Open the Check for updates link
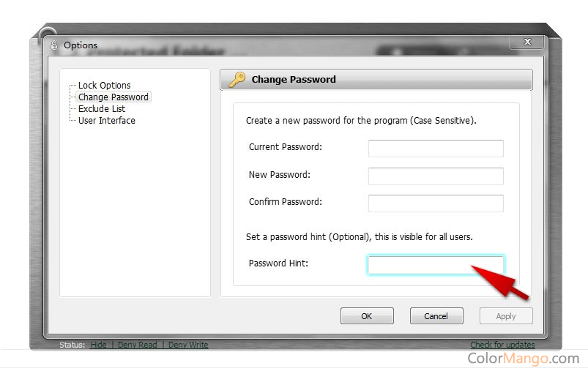 502,345
